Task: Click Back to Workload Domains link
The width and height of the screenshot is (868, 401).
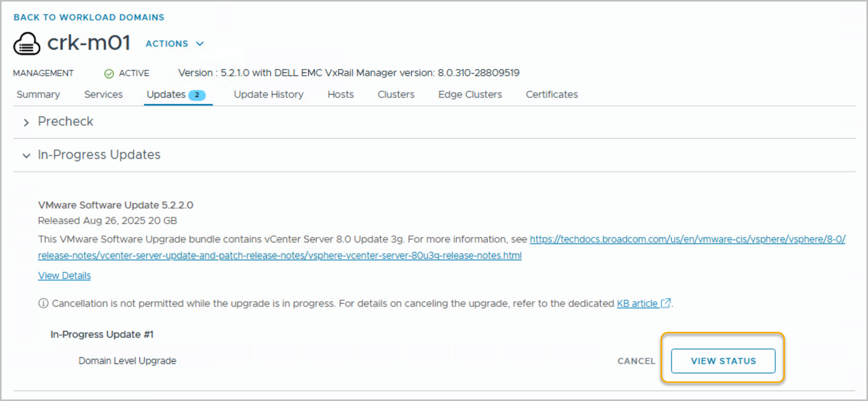Action: (x=89, y=18)
